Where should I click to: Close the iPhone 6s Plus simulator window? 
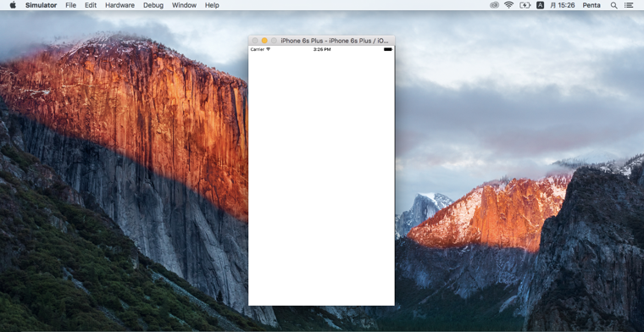tap(255, 41)
